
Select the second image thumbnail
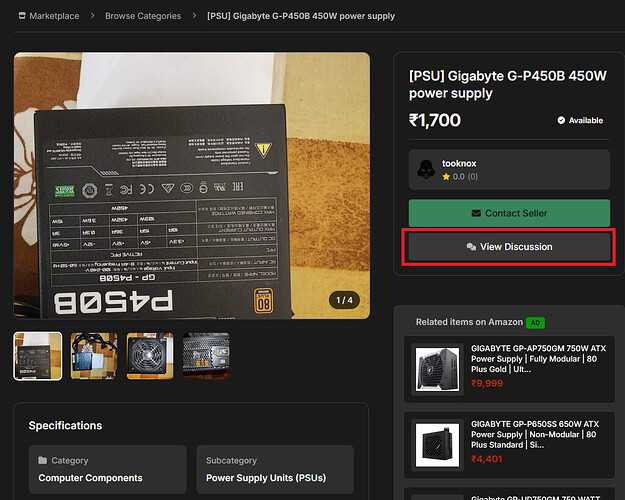tap(94, 356)
